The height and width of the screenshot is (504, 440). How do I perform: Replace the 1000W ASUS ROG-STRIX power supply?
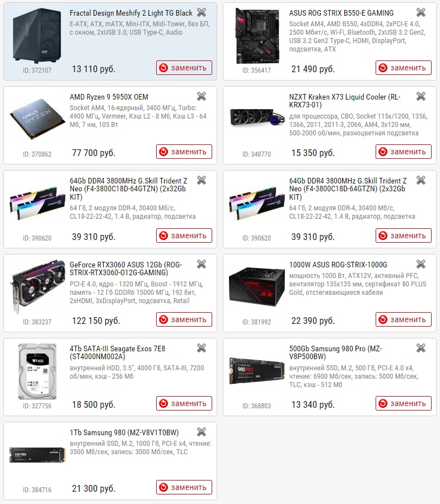(x=403, y=319)
